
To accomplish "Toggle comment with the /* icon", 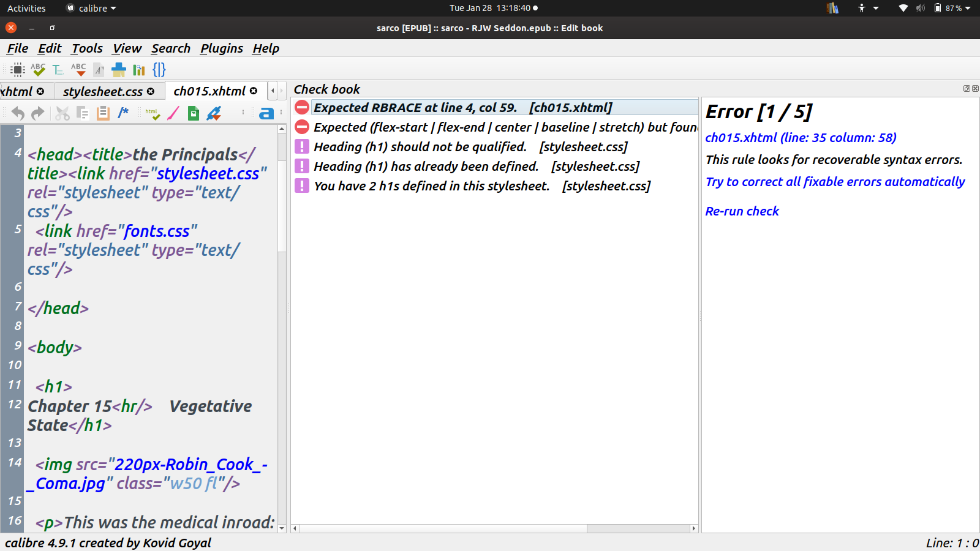I will coord(123,112).
